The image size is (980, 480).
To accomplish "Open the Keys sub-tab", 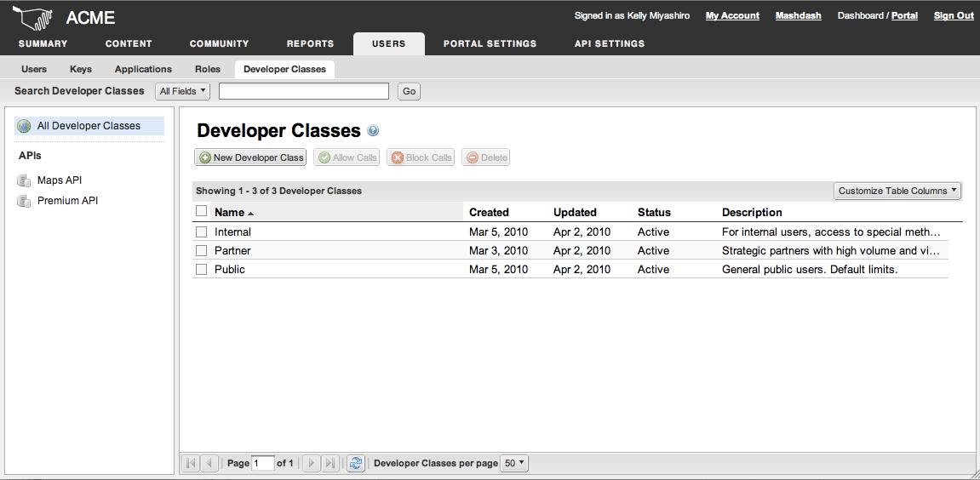I will click(81, 70).
